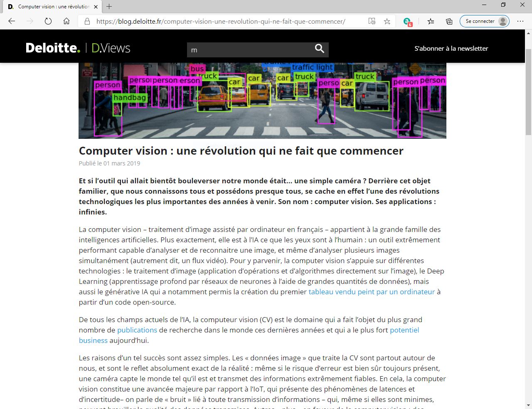Add this page to favorites
The height and width of the screenshot is (409, 532).
coord(387,21)
